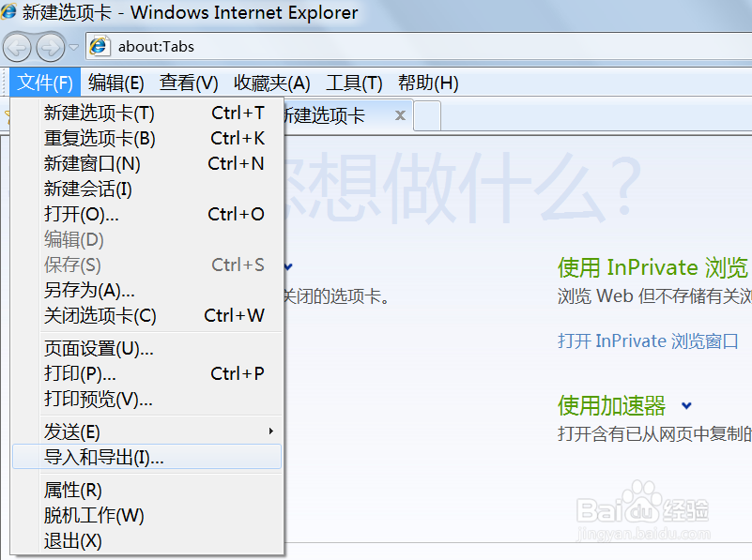Open the 编辑(E) menu

[x=116, y=83]
